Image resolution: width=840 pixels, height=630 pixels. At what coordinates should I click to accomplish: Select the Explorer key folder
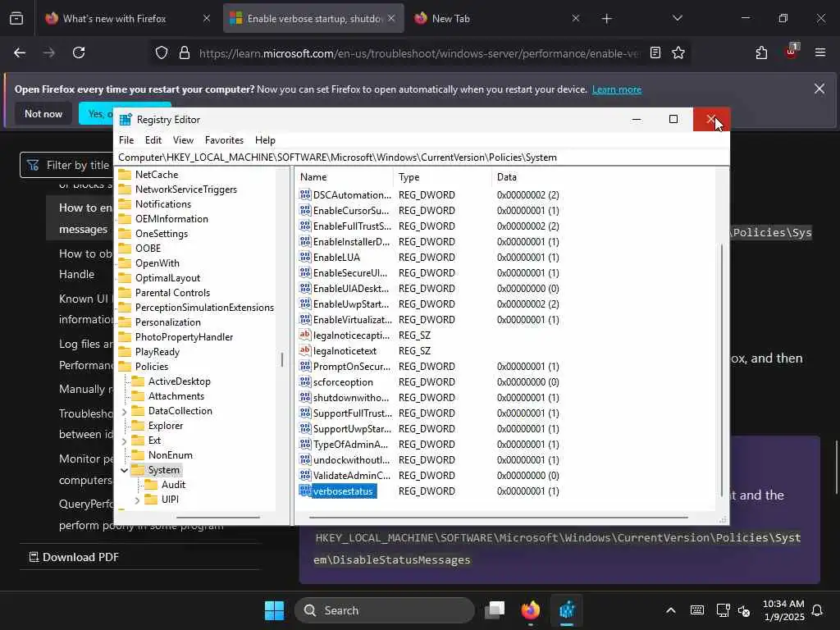tap(165, 426)
